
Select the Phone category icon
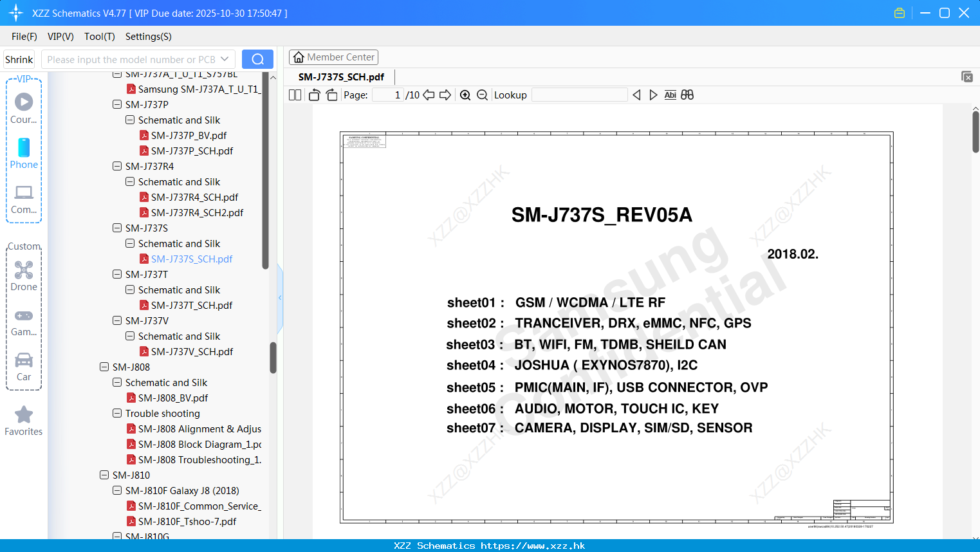click(24, 154)
